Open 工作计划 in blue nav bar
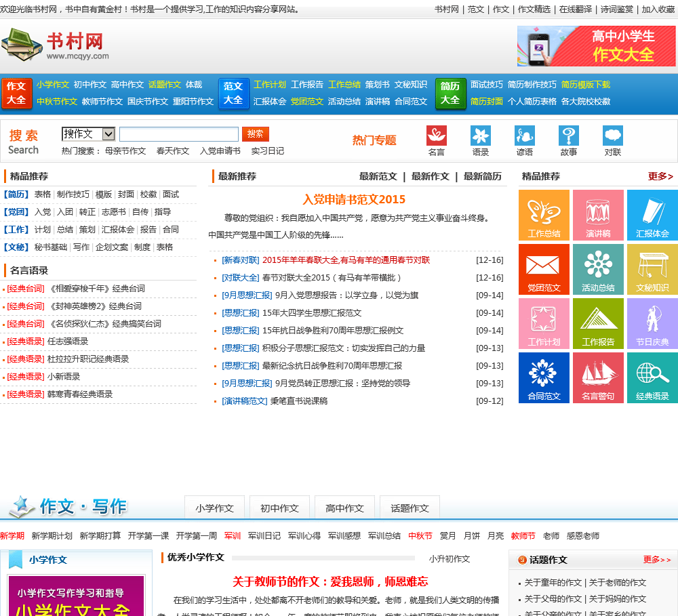This screenshot has height=616, width=678. (269, 84)
